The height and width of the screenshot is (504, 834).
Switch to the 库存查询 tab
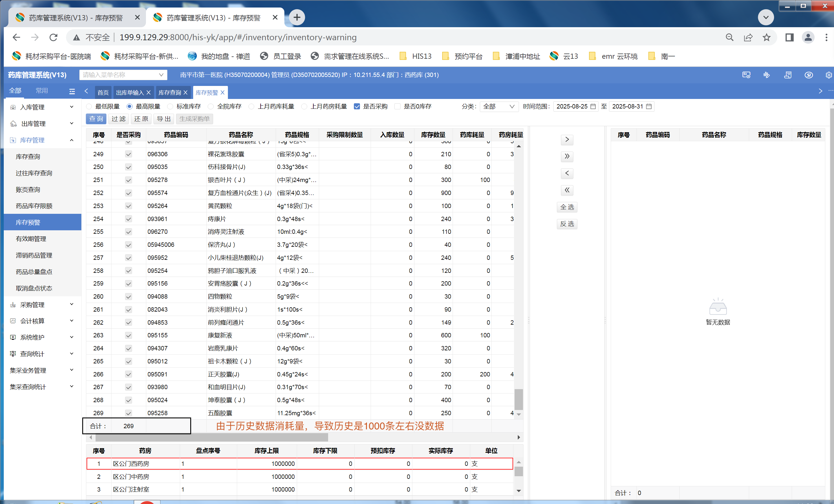[x=170, y=93]
